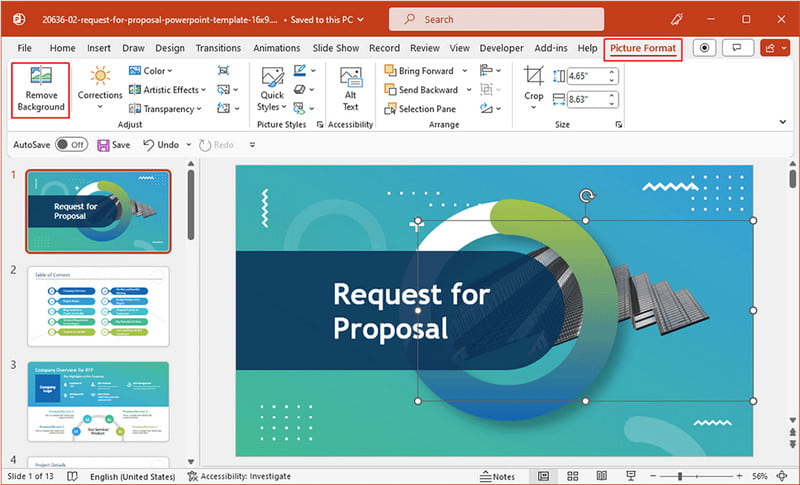Click the Remove Background button
The height and width of the screenshot is (485, 800).
tap(41, 90)
